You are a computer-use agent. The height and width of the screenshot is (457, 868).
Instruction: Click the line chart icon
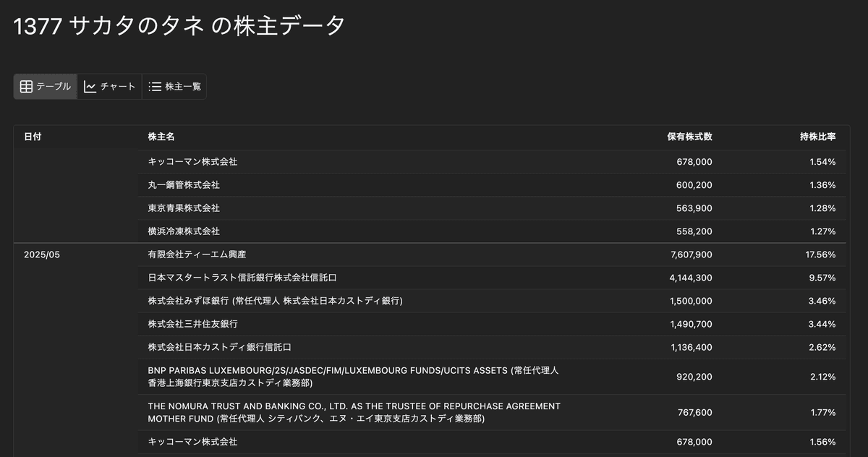90,87
